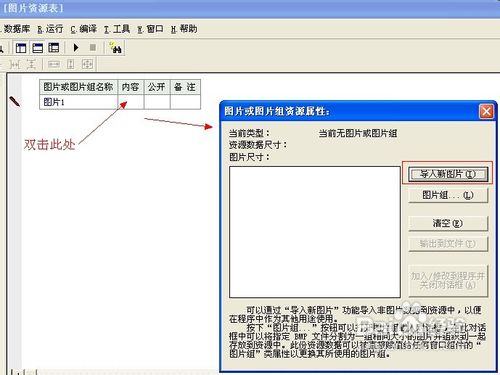This screenshot has width=500, height=375.
Task: Click the 公开 column header
Action: pos(157,87)
